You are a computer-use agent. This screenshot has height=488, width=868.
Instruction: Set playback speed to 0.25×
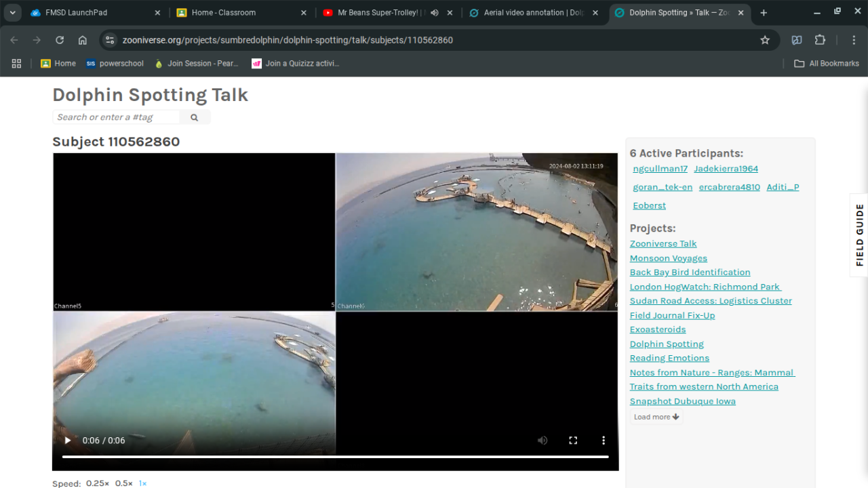(x=97, y=483)
